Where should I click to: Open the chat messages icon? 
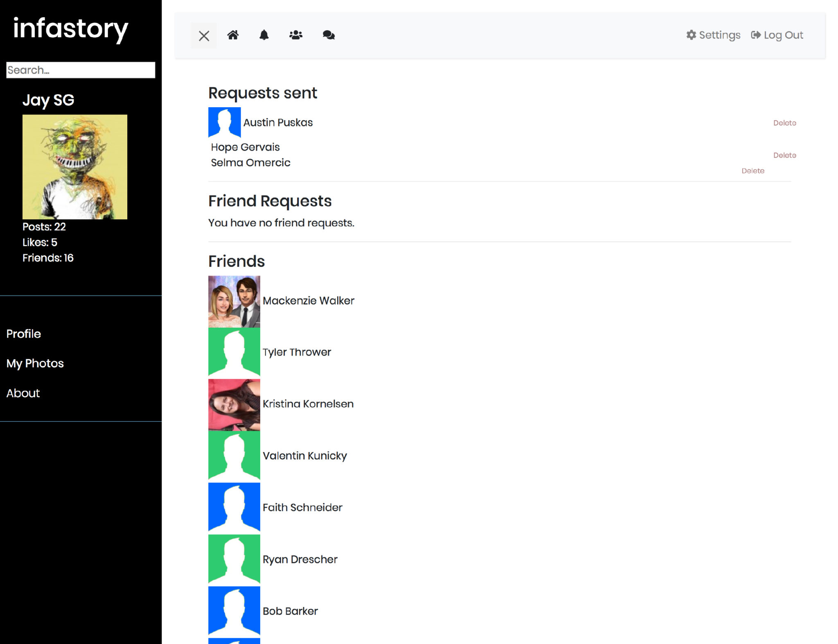click(328, 35)
